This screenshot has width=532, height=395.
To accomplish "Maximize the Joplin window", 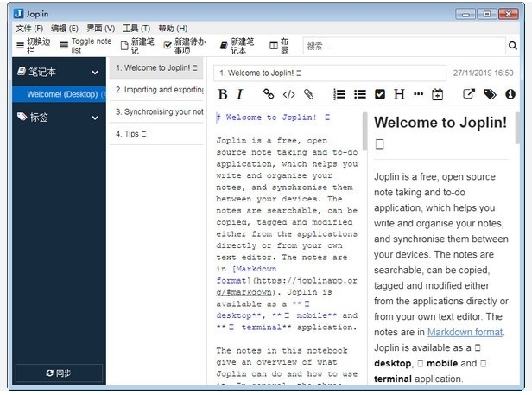I will coord(487,14).
